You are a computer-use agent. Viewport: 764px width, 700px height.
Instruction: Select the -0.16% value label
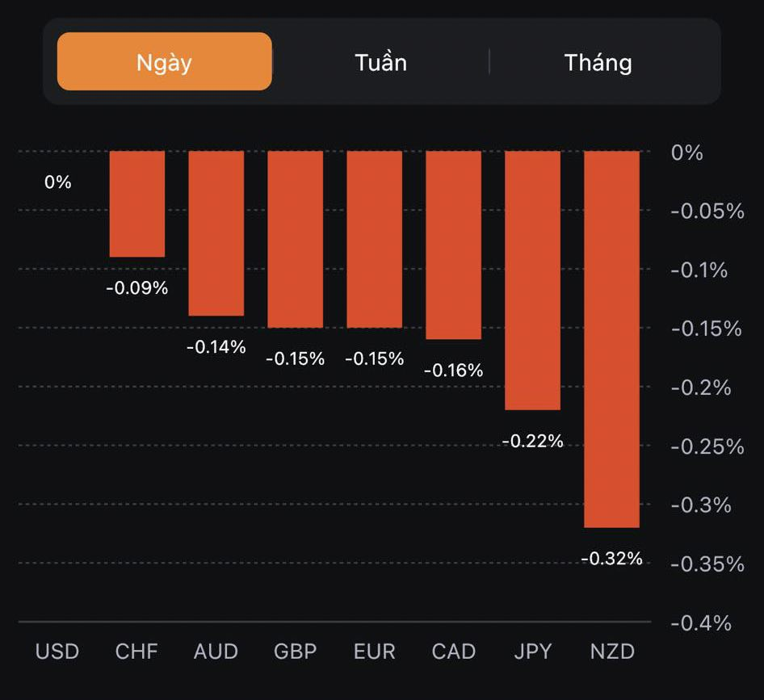coord(453,370)
